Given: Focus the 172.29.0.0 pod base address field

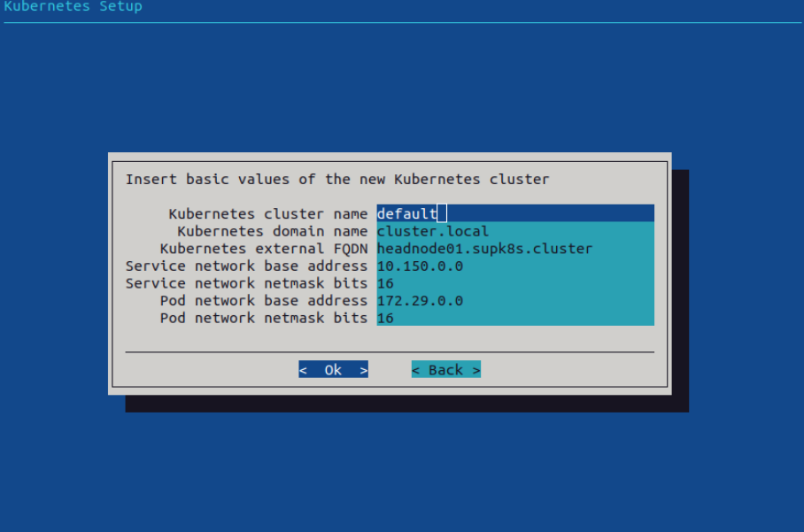Looking at the screenshot, I should [515, 300].
